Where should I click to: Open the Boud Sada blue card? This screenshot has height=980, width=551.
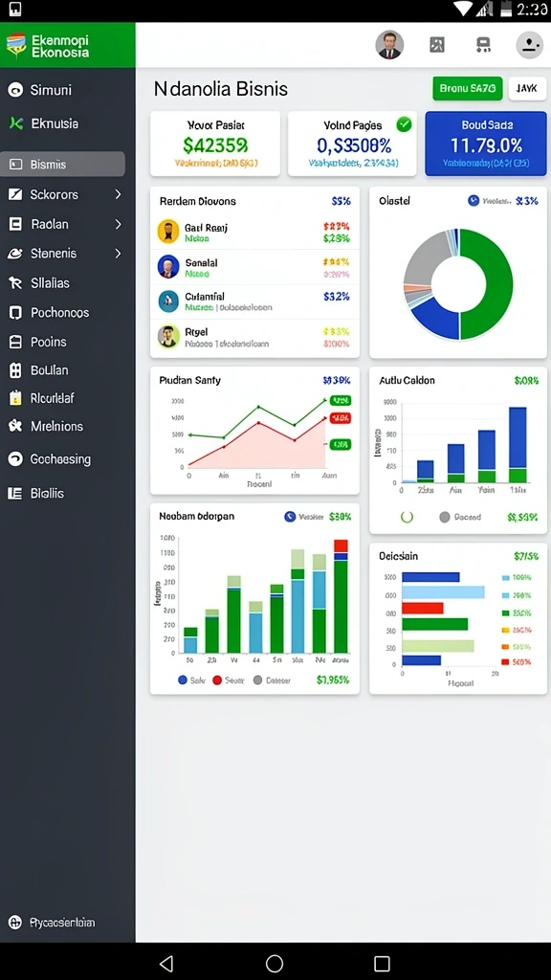coord(485,144)
